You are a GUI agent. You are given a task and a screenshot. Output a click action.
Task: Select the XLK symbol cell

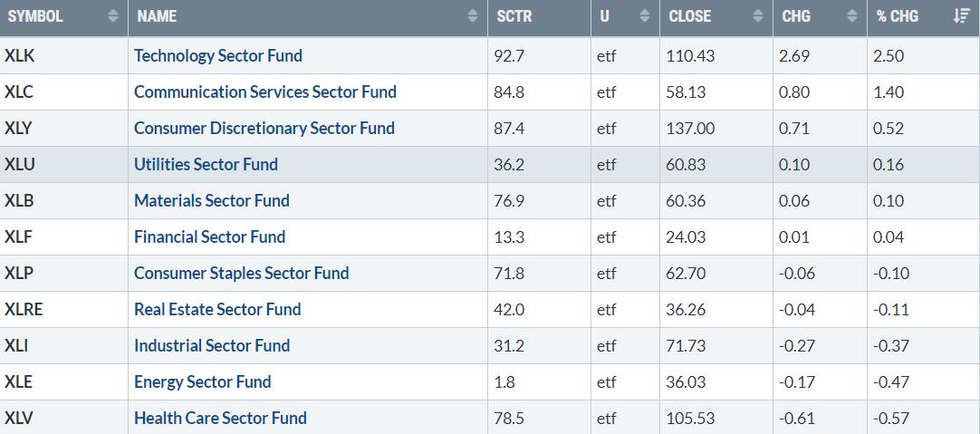[x=20, y=55]
